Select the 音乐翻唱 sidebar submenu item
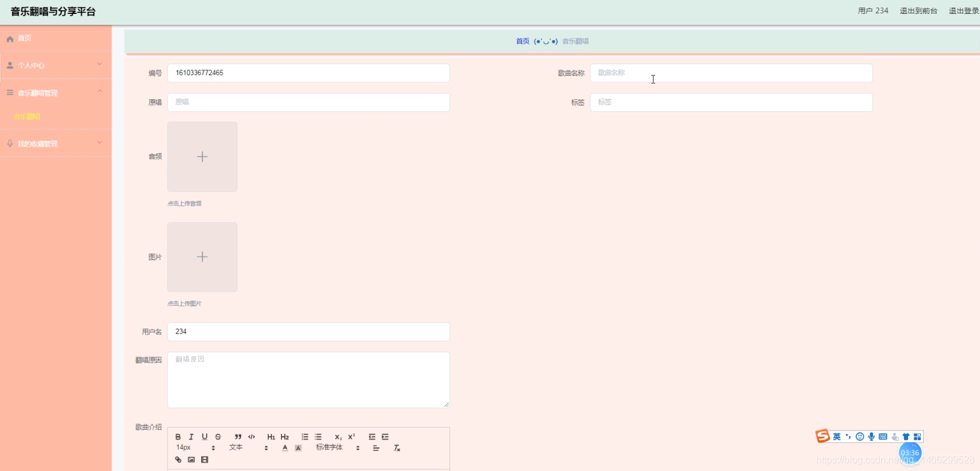The width and height of the screenshot is (980, 471). pos(27,117)
